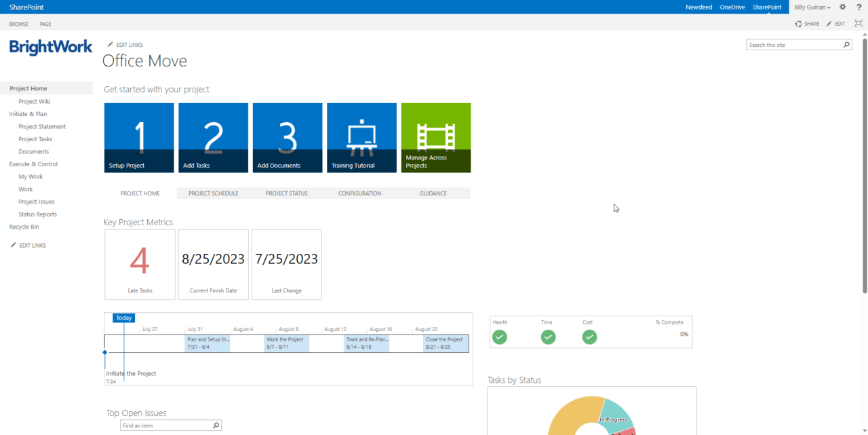Open the Setup Project tile

pos(138,137)
